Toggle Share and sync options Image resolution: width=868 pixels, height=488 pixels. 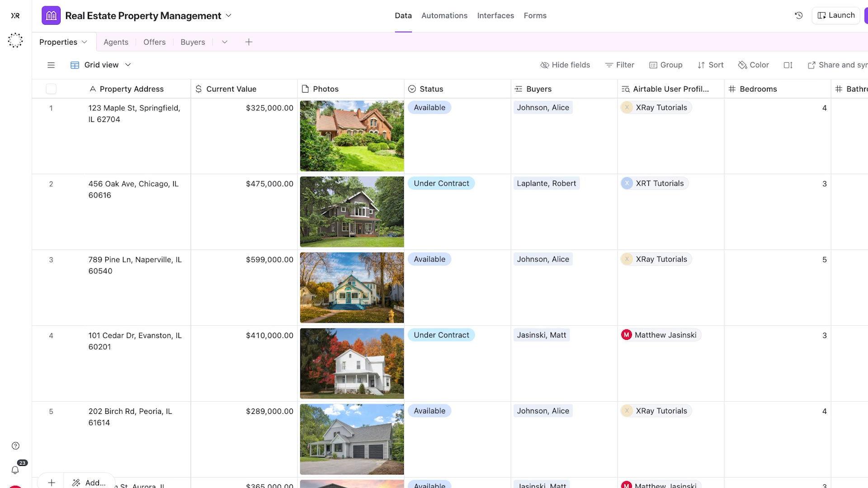click(836, 65)
